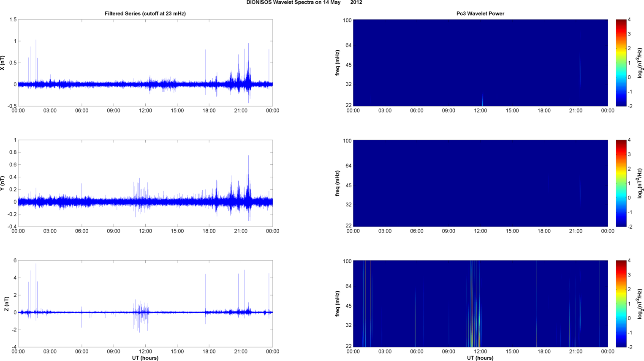
Task: Select the Z (nT) vertical axis label
Action: (7, 304)
